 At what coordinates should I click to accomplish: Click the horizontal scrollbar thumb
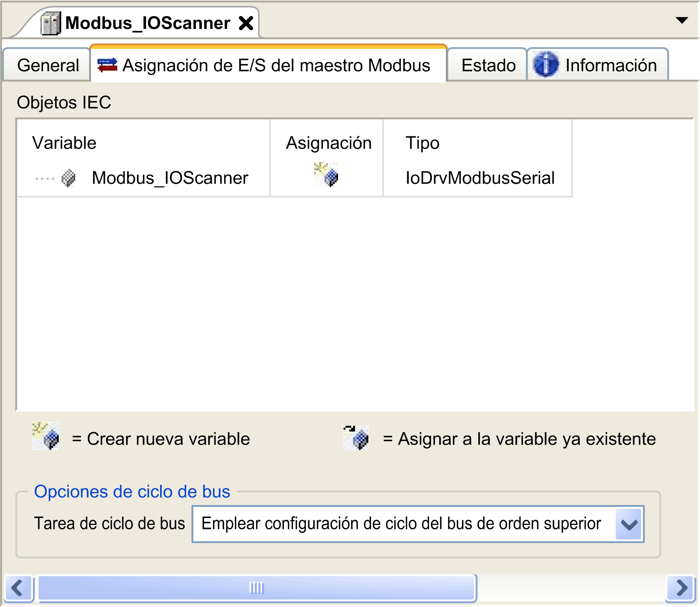pyautogui.click(x=257, y=588)
